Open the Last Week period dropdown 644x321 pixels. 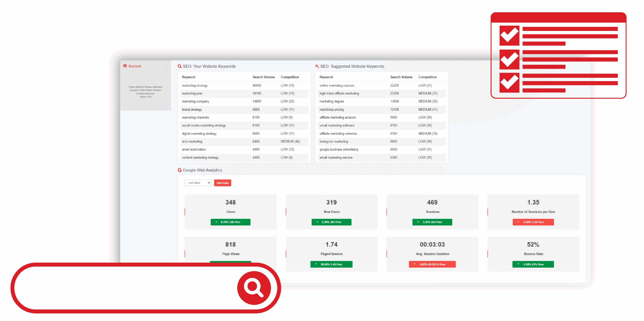click(x=198, y=183)
